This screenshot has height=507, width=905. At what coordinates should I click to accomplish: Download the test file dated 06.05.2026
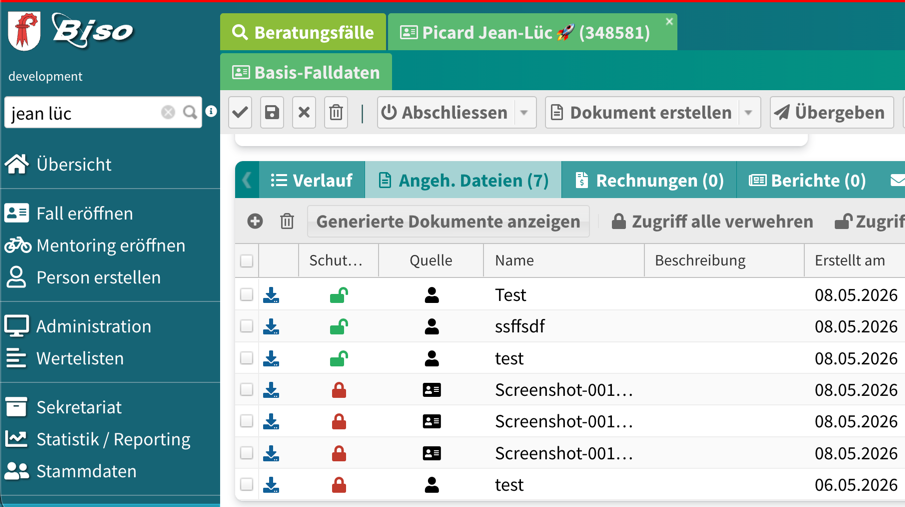271,485
